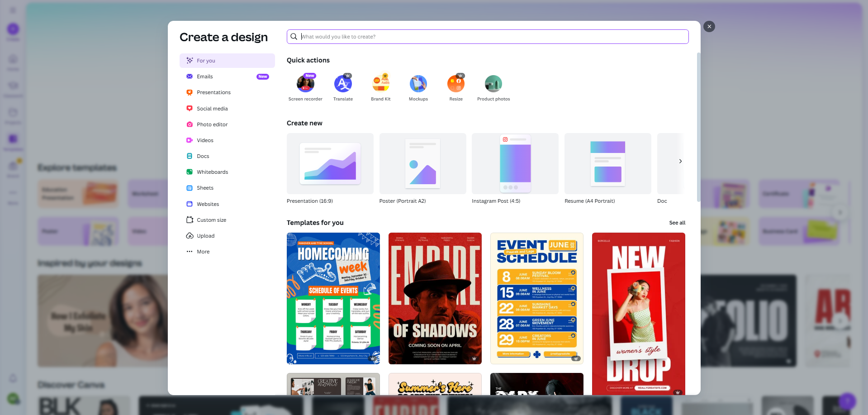Open the Screen recorder quick action
Screen dimensions: 868x415
pos(305,88)
